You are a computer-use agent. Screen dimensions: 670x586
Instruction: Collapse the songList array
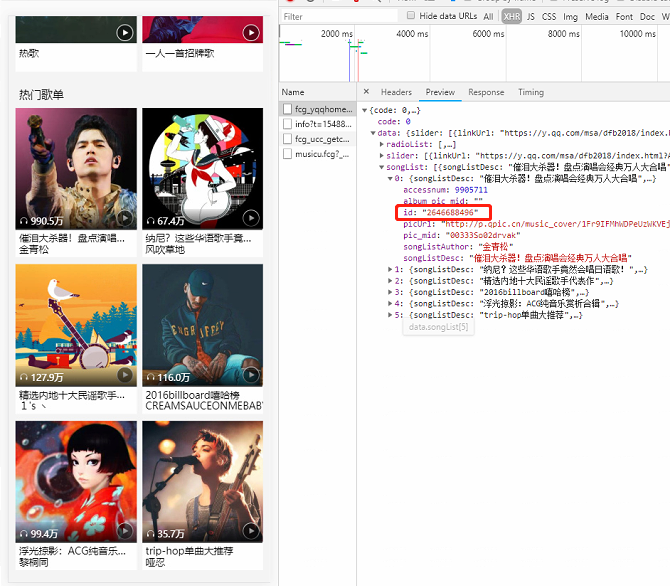[x=382, y=167]
